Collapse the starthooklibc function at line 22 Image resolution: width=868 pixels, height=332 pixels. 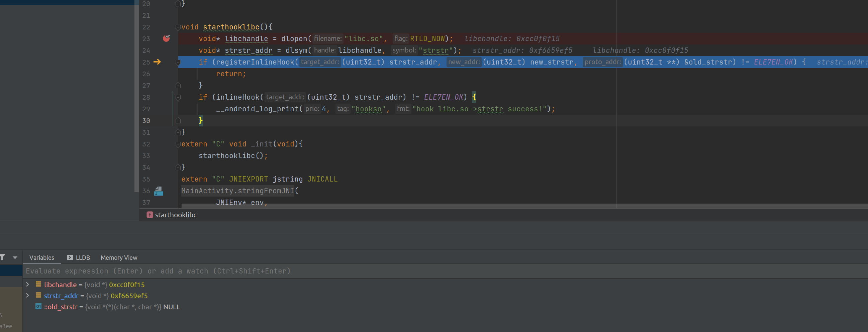pos(178,27)
